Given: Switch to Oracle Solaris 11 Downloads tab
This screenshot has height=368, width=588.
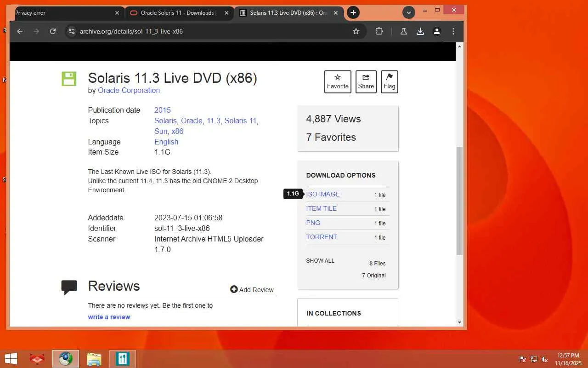Looking at the screenshot, I should pos(180,13).
